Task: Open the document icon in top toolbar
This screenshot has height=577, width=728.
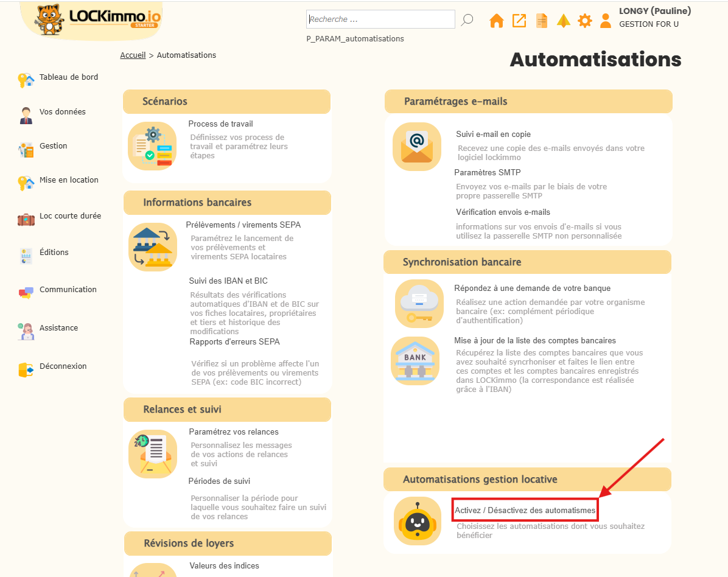Action: (541, 21)
